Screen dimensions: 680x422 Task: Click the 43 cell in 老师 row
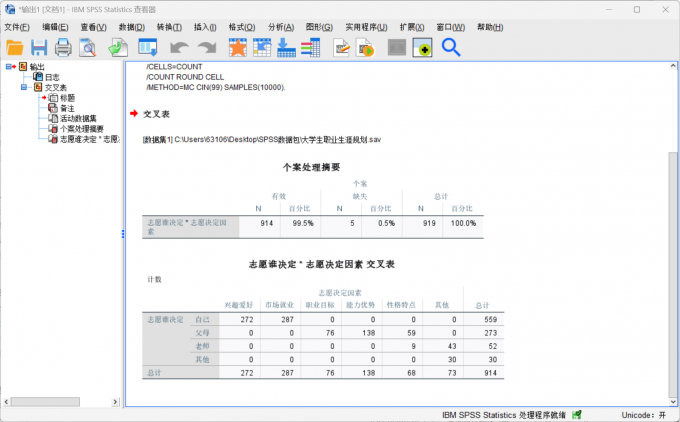tap(452, 346)
